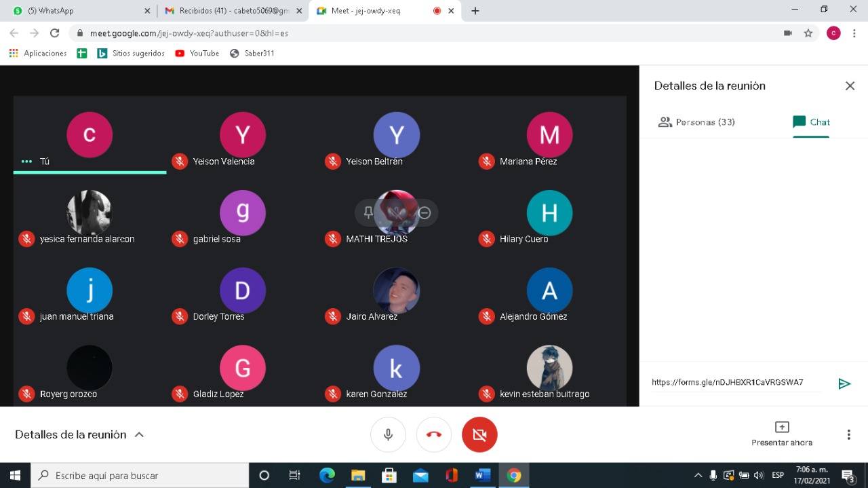Open the Saber311 bookmark
The width and height of the screenshot is (868, 488).
[x=252, y=53]
